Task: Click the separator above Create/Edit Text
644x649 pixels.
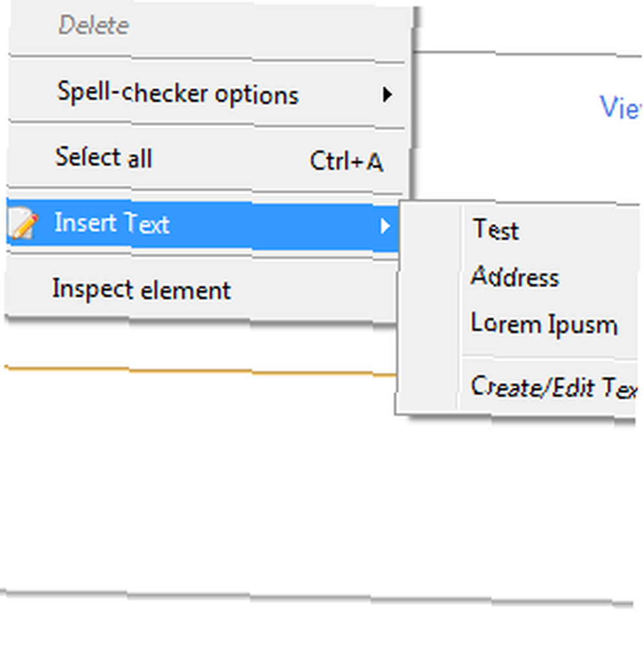Action: click(549, 357)
